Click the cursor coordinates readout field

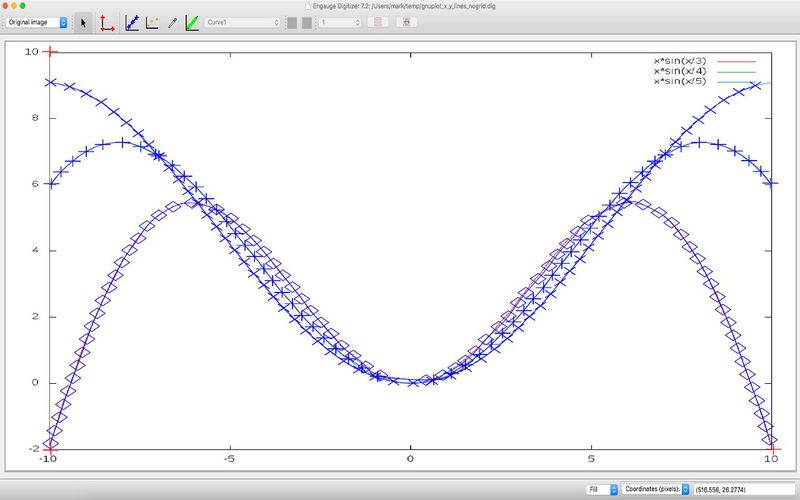(742, 489)
